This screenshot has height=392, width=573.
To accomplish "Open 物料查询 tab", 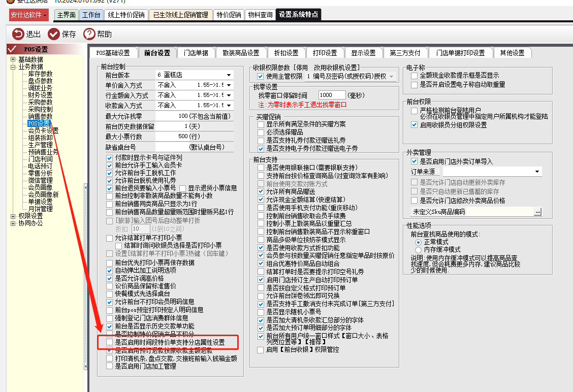I will click(260, 15).
